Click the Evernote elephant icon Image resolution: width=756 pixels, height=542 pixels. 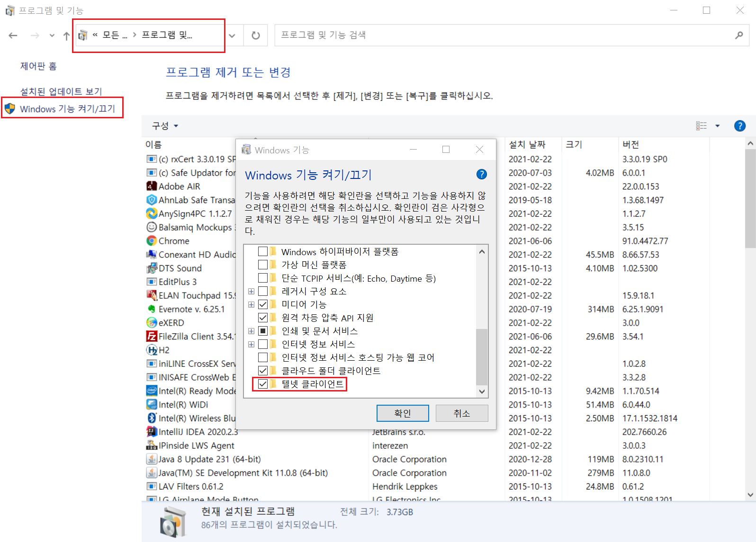152,309
